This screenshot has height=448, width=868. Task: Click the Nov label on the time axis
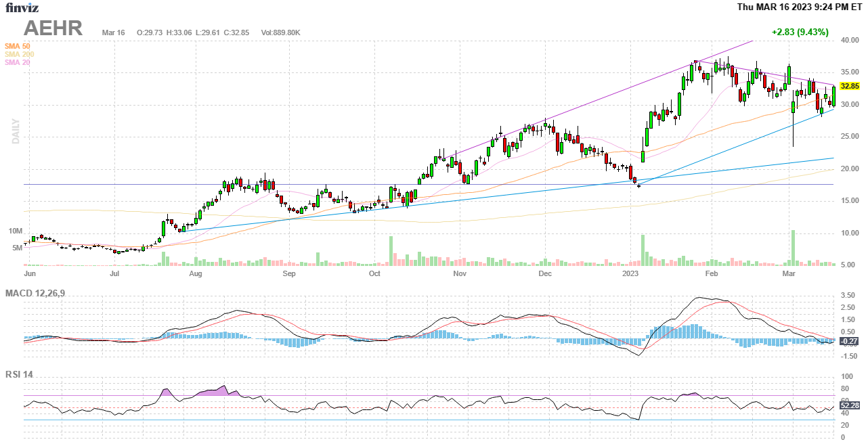click(x=460, y=273)
